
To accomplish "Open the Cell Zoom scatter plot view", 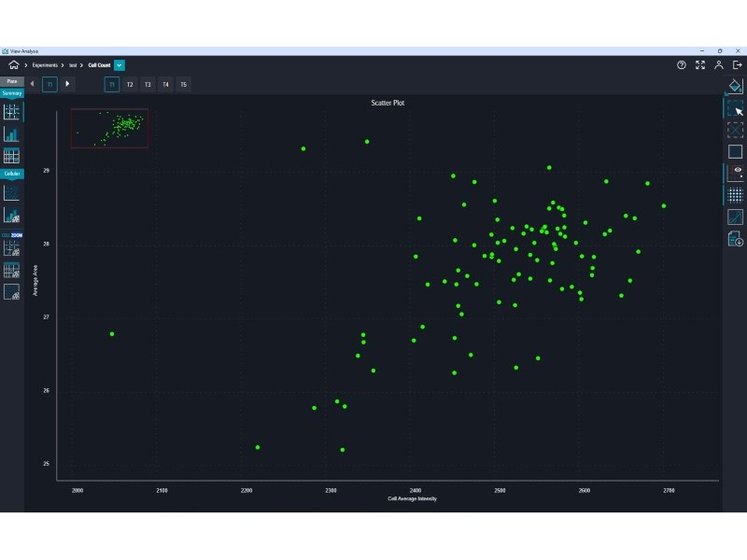I will (x=11, y=248).
